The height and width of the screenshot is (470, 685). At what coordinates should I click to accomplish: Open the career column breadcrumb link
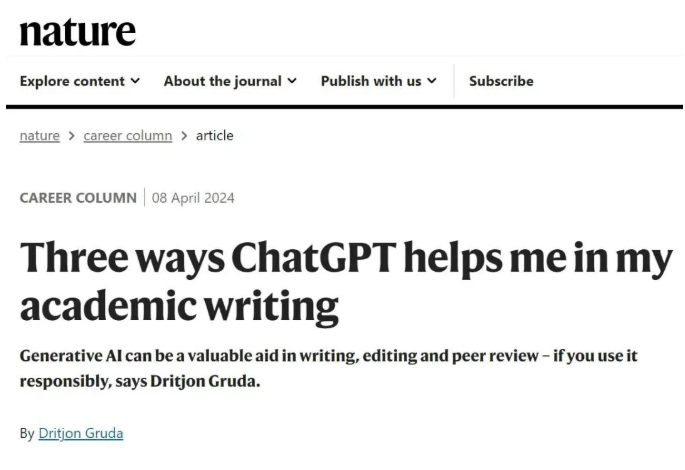coord(128,135)
